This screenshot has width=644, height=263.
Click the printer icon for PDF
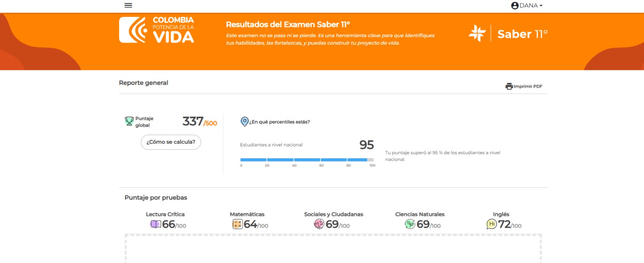(509, 86)
